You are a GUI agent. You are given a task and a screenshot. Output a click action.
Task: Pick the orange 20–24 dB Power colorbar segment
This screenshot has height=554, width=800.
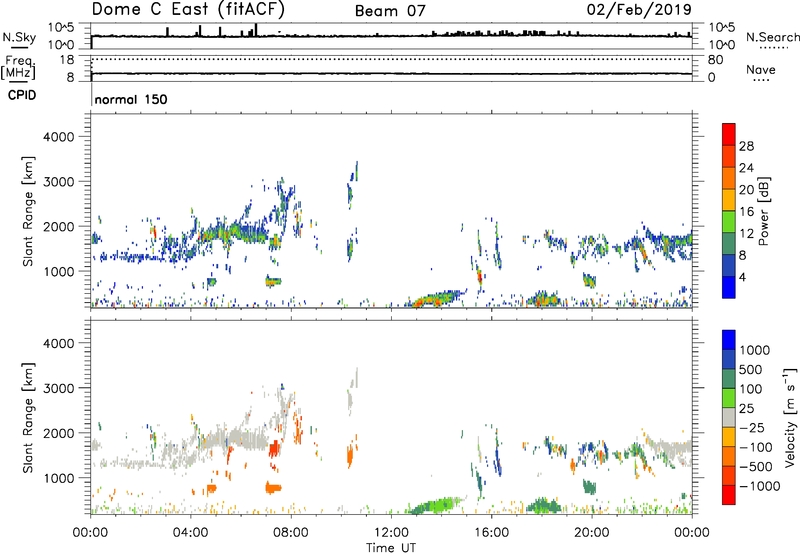(729, 178)
